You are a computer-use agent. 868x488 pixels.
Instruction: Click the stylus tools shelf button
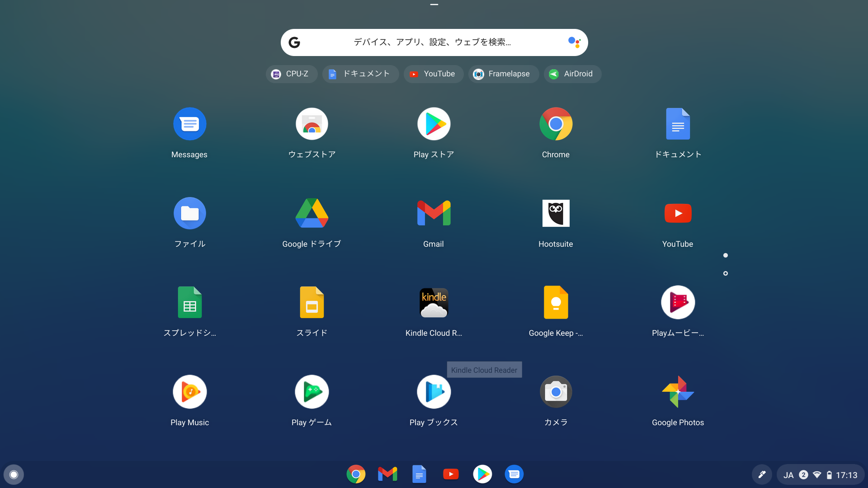tap(762, 475)
